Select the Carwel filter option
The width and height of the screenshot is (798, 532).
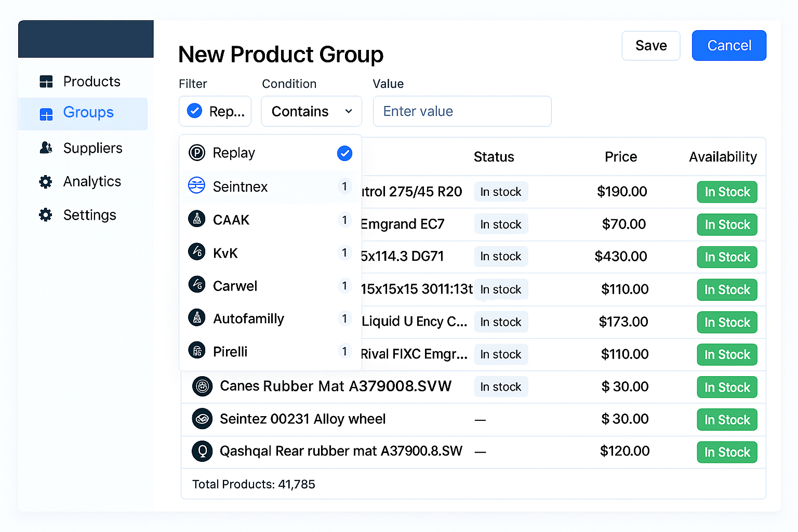tap(235, 286)
